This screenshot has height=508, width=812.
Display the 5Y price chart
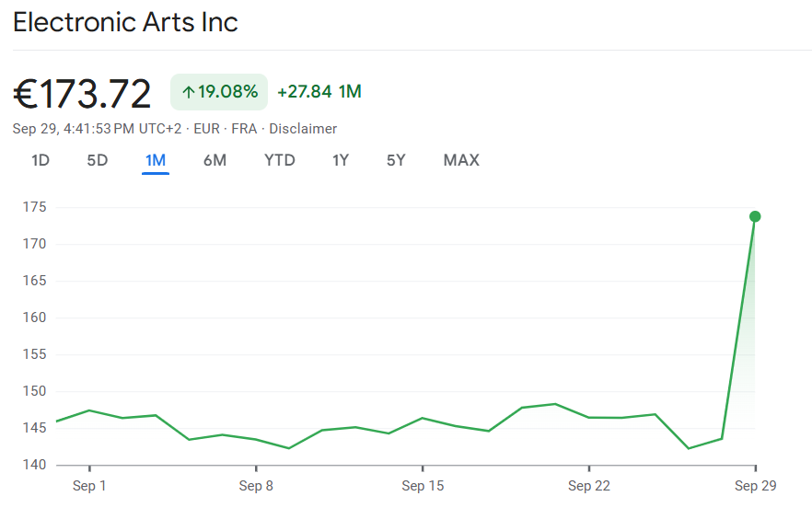396,160
